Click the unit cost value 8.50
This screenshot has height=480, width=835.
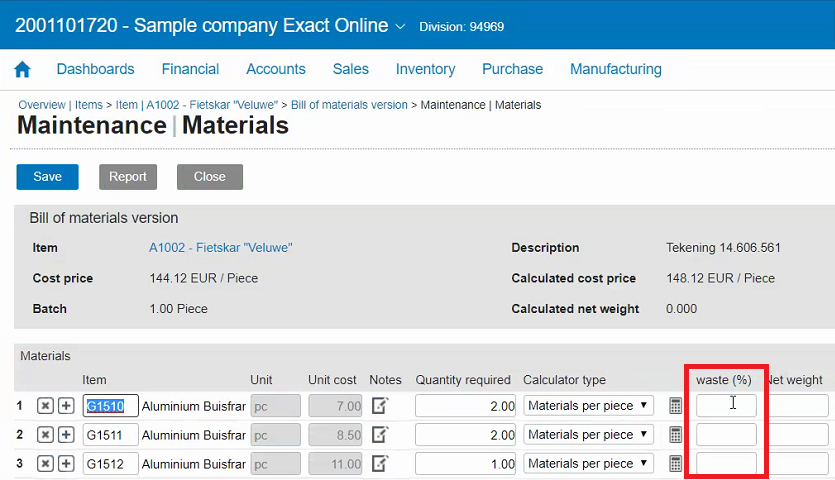click(x=335, y=435)
